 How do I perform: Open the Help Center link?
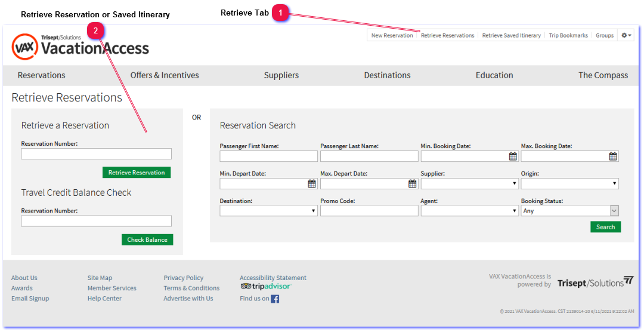point(104,299)
